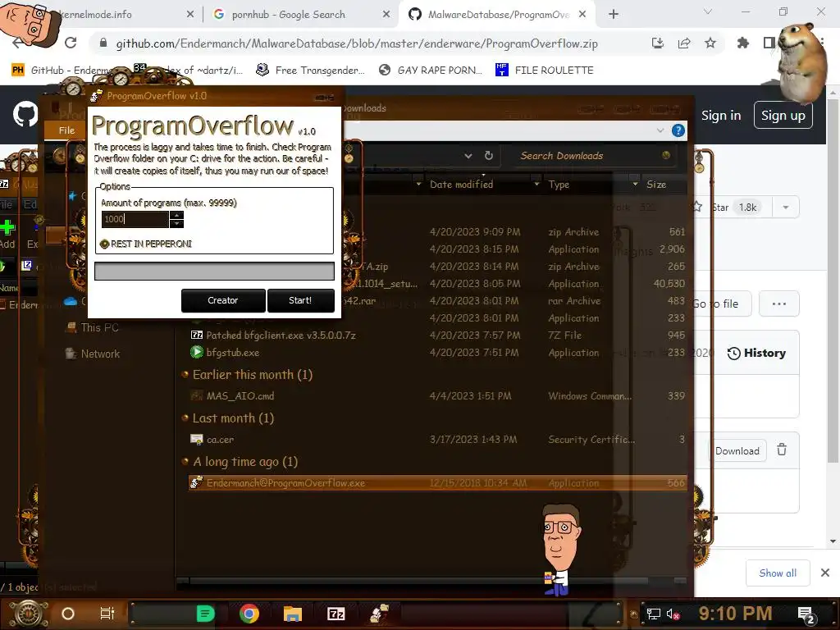Click the Start! button in ProgramOverflow
The height and width of the screenshot is (630, 840).
click(300, 300)
